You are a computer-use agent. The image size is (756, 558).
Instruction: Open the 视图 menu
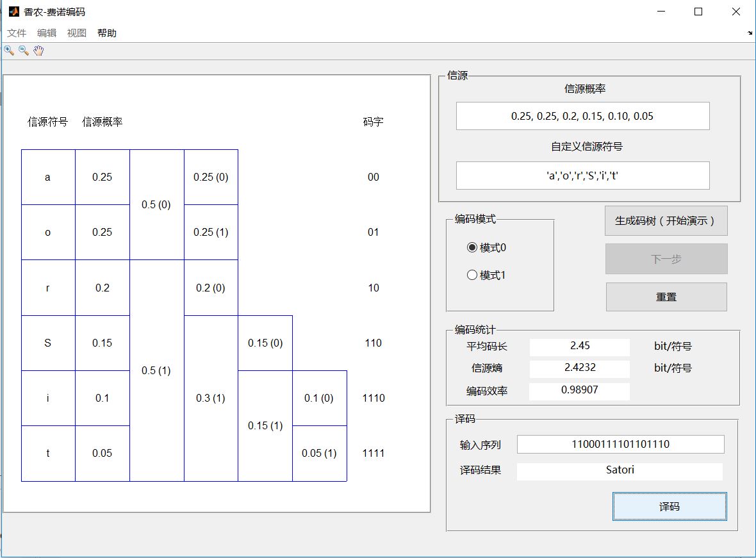click(x=77, y=33)
